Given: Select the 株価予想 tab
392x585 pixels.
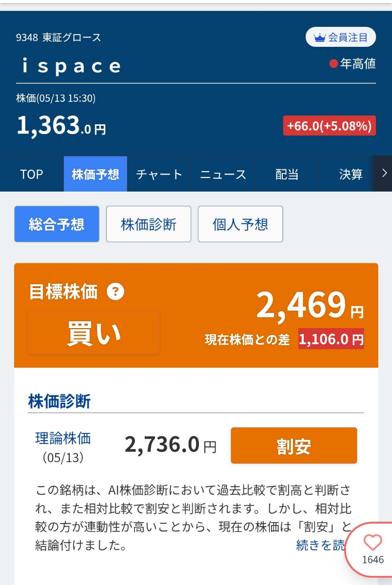Looking at the screenshot, I should pyautogui.click(x=95, y=174).
